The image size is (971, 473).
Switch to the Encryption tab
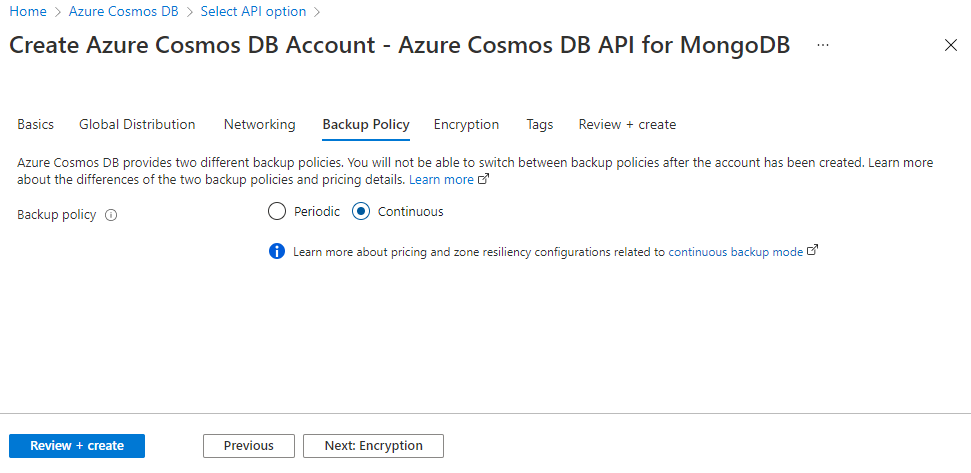pos(466,124)
